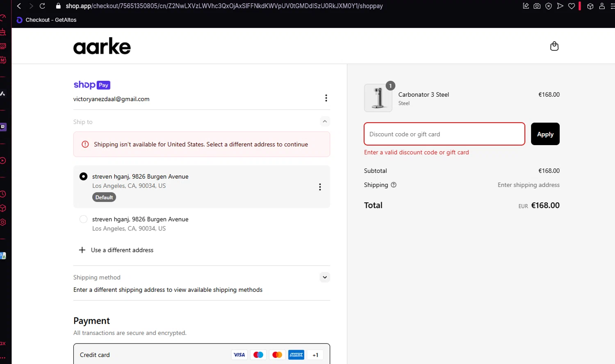Open the player icon in the sidebar

click(3, 161)
